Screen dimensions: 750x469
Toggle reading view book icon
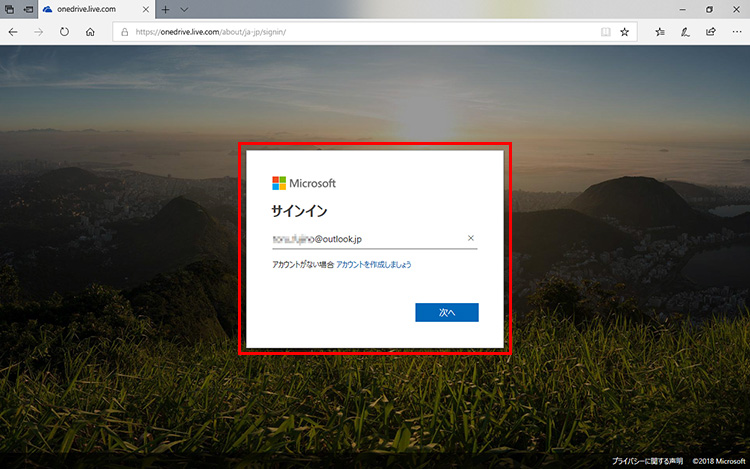tap(606, 32)
